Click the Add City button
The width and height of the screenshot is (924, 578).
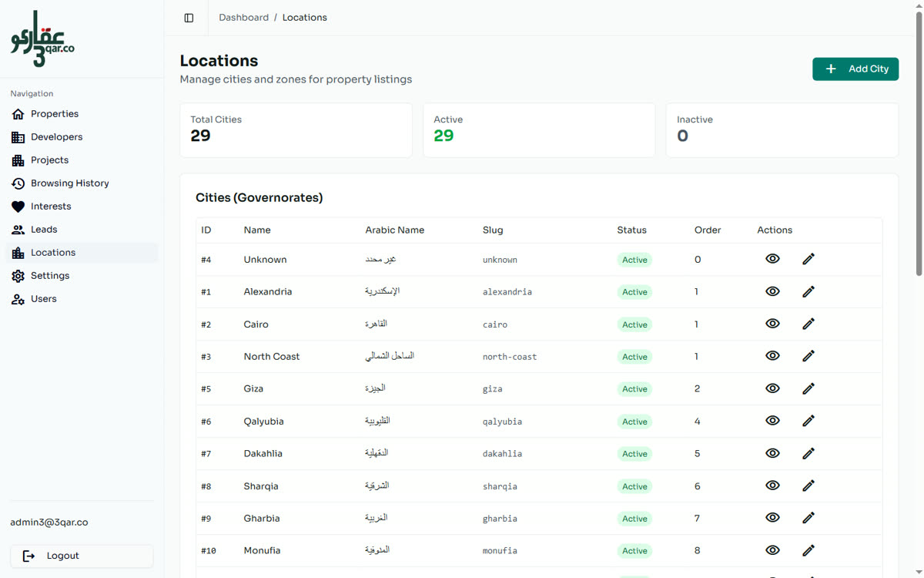click(x=855, y=69)
